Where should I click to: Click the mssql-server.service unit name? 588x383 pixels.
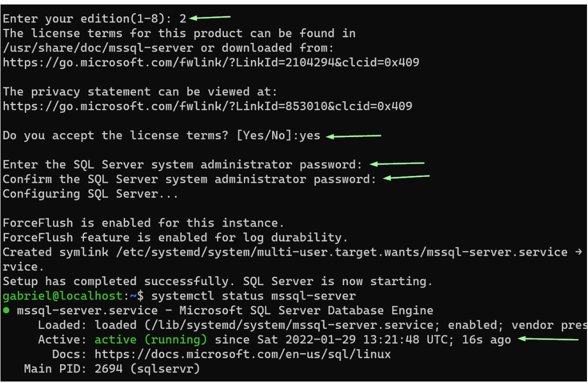coord(87,310)
